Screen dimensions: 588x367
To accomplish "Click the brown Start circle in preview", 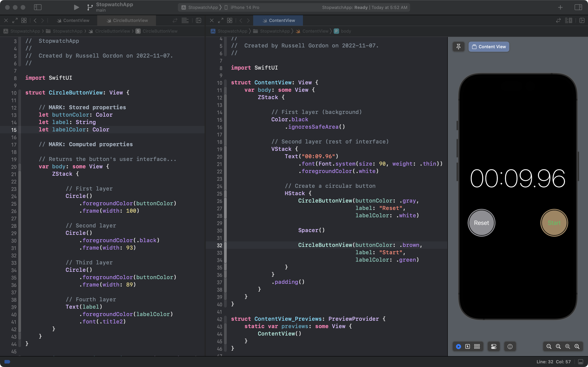I will point(554,223).
